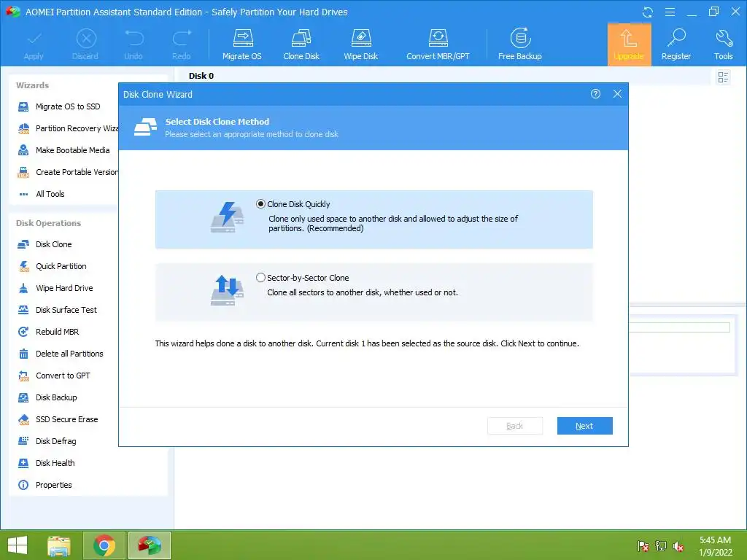Select Convert to GPT in sidebar

[x=63, y=376]
